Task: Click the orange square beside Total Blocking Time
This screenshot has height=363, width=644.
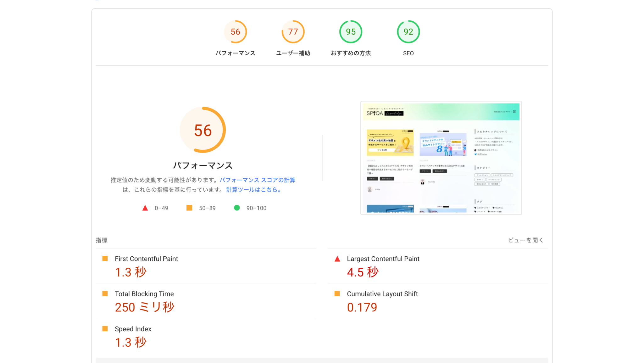Action: [105, 293]
